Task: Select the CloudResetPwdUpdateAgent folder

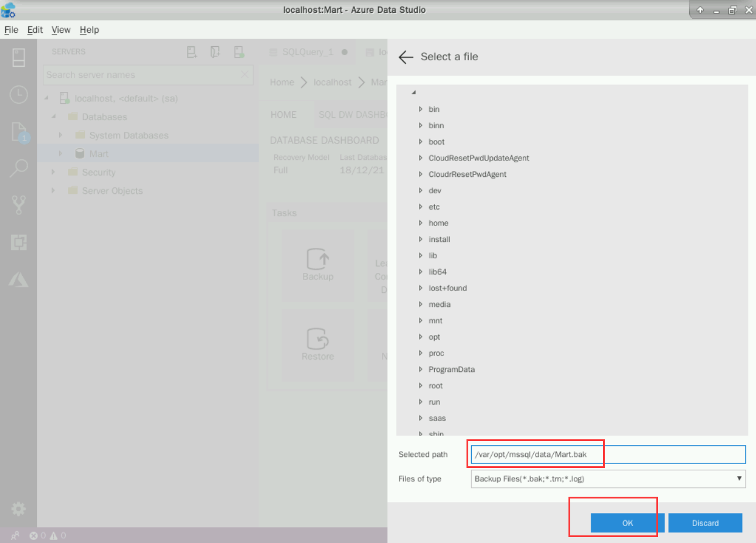Action: [478, 158]
